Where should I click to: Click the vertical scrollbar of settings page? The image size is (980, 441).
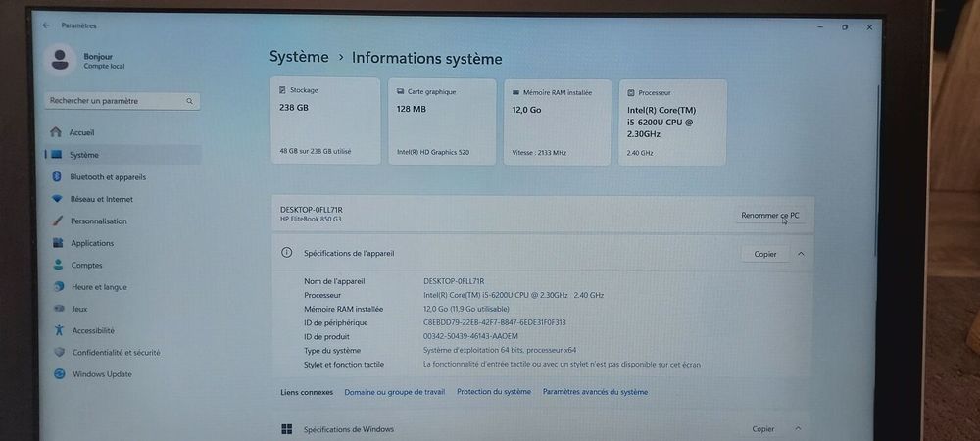(877, 169)
